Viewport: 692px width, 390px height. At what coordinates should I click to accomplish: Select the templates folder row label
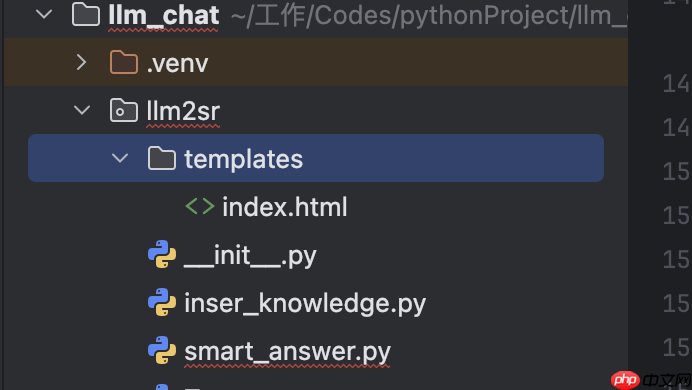244,159
